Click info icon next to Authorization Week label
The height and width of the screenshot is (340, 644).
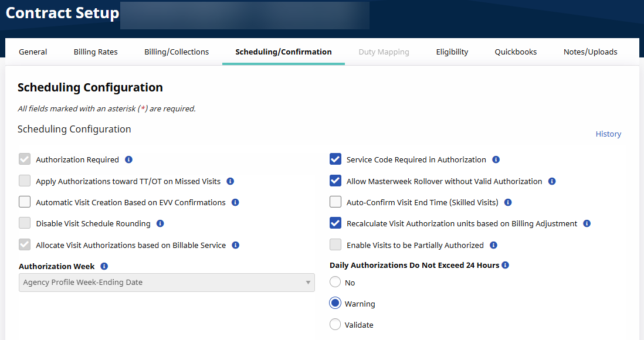click(104, 266)
